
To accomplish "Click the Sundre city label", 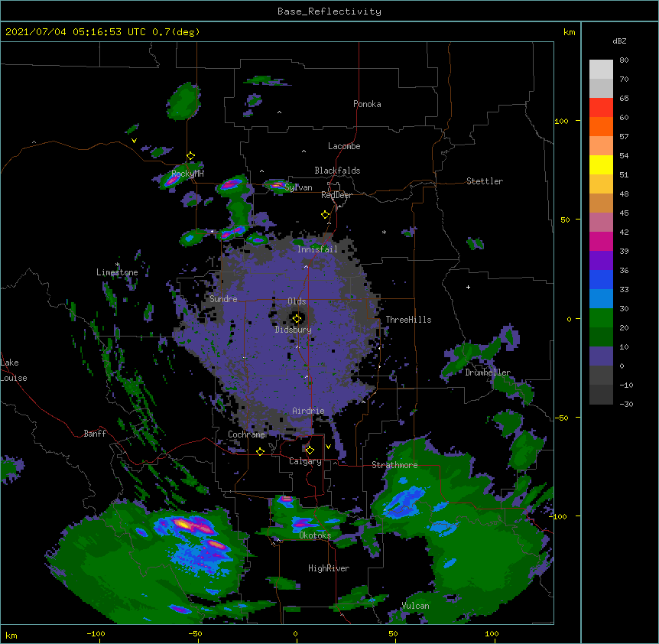I will [223, 299].
